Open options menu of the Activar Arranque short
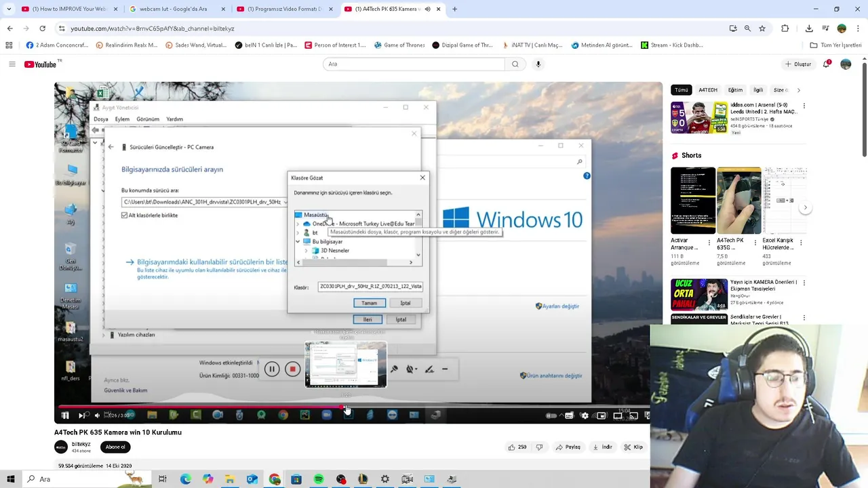Viewport: 868px width, 488px height. click(x=709, y=241)
